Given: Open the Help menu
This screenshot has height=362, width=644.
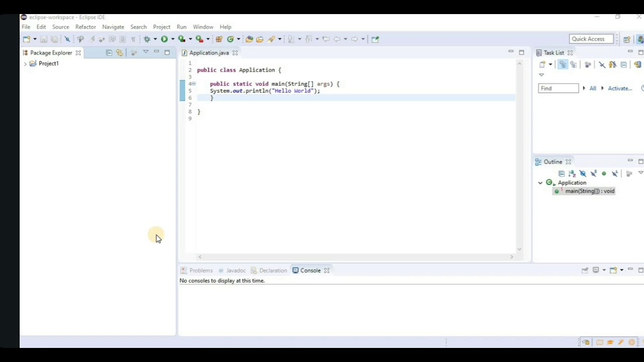Looking at the screenshot, I should point(225,27).
